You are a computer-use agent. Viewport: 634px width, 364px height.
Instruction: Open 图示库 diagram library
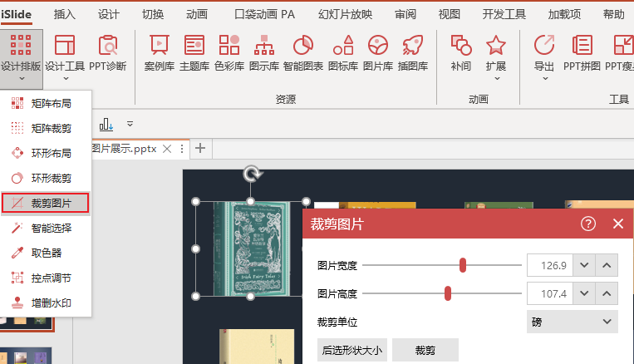pyautogui.click(x=264, y=53)
